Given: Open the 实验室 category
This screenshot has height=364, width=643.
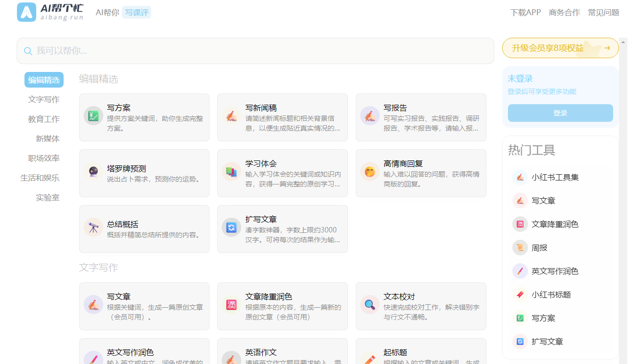Looking at the screenshot, I should point(48,197).
